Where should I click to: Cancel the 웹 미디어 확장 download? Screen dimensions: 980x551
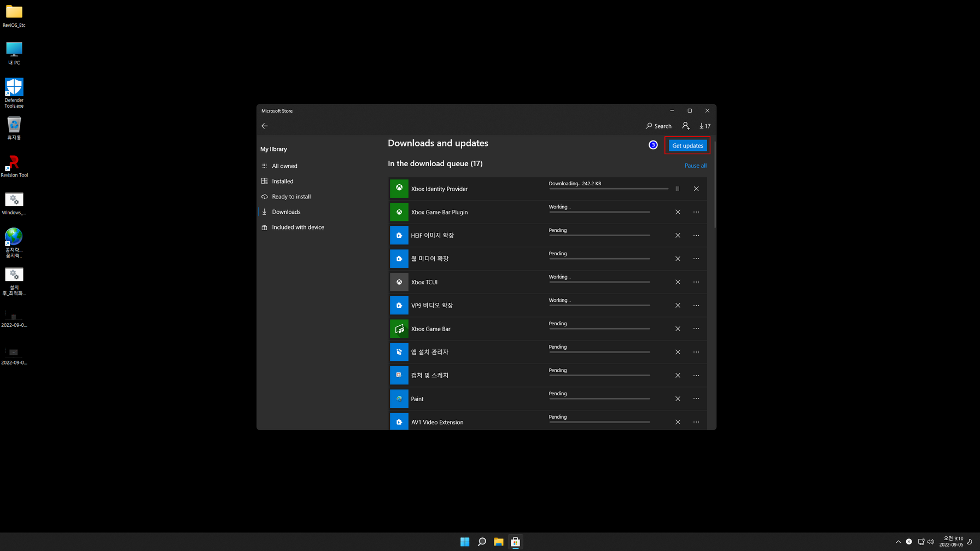678,259
